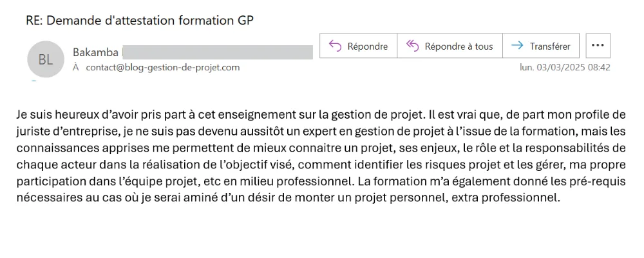Click the purple Répondre reply arrow icon
This screenshot has width=644, height=258.
pos(335,46)
